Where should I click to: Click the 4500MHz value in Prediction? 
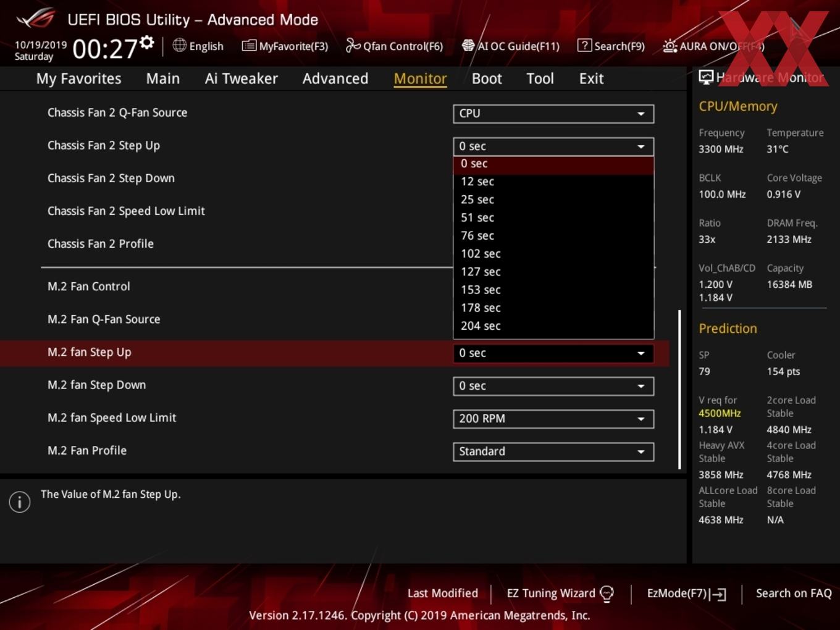point(720,413)
